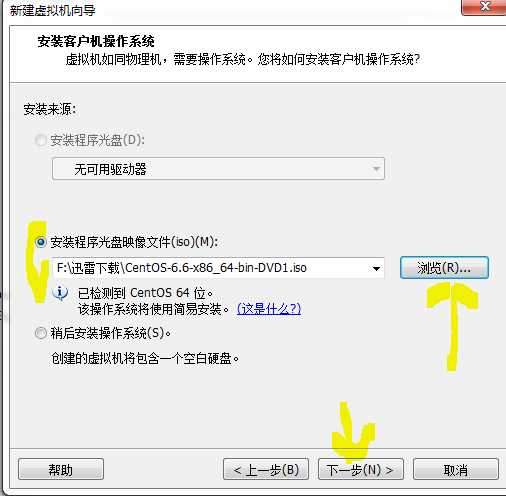Open file browser via 浏览(R)... button
The image size is (506, 496).
tap(444, 268)
